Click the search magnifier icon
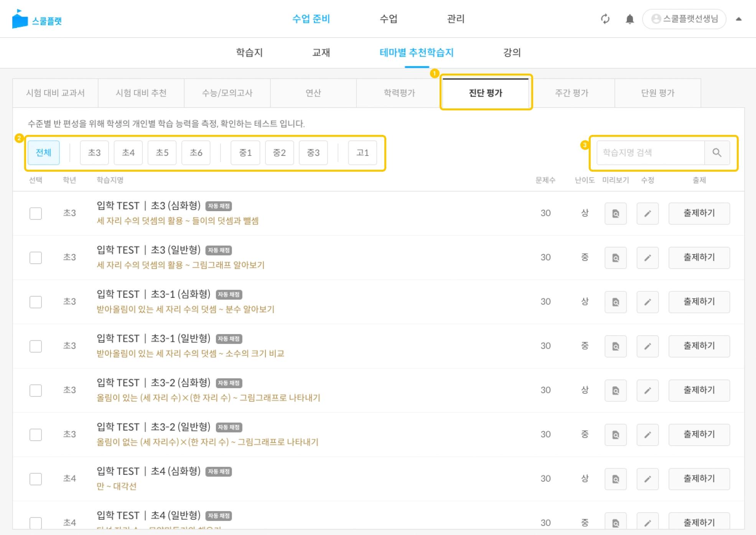Viewport: 756px width, 535px height. coord(716,153)
